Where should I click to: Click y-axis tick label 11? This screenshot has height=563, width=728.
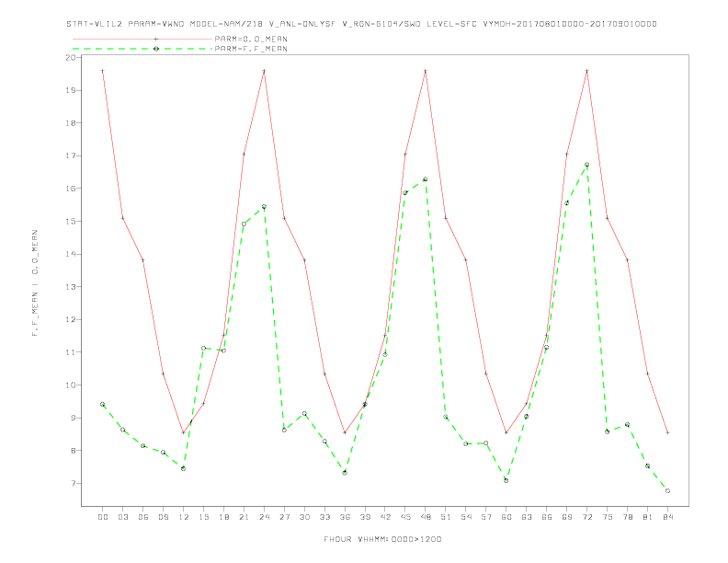point(71,352)
